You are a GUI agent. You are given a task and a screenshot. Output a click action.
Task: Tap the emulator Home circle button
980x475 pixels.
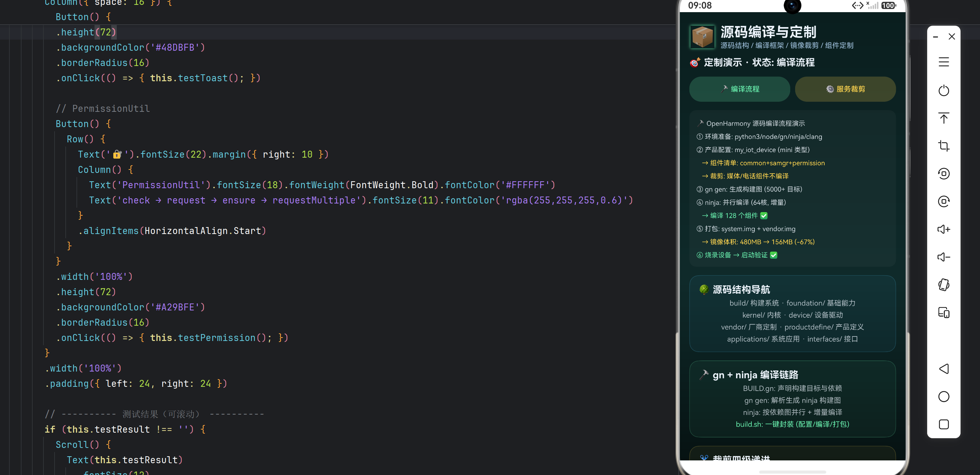pyautogui.click(x=944, y=396)
